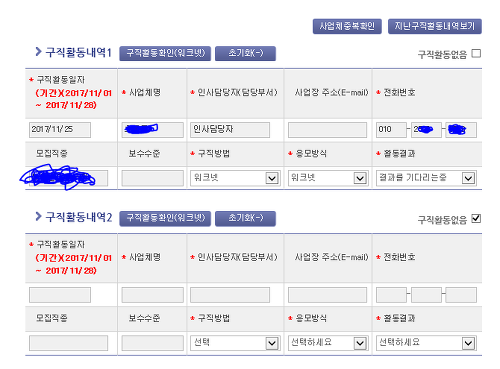This screenshot has height=369, width=500.
Task: Expand 활동결과 dropdown showing 결과를 기다리는중
Action: click(426, 178)
